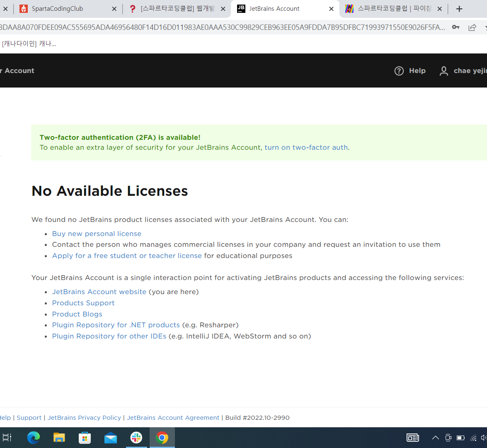Close the JetBrains Account tab
Image resolution: width=487 pixels, height=448 pixels.
tap(332, 9)
